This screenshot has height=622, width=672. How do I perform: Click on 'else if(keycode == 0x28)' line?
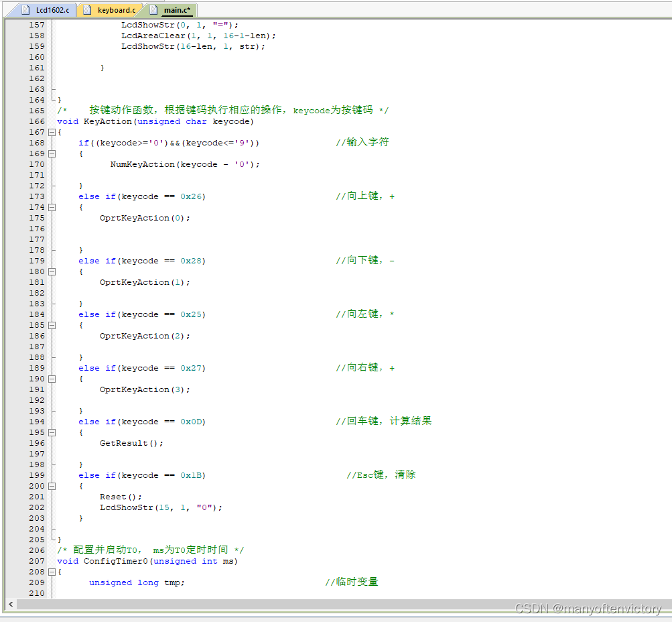[142, 261]
